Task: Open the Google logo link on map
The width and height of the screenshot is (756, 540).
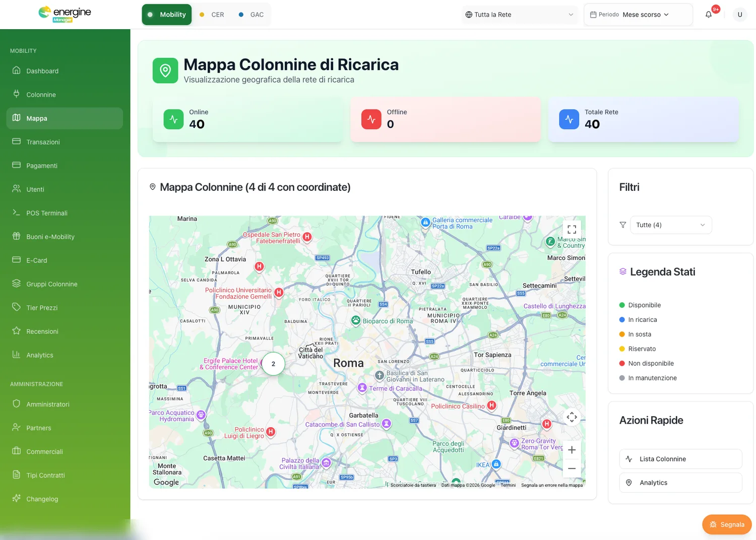Action: pos(166,482)
